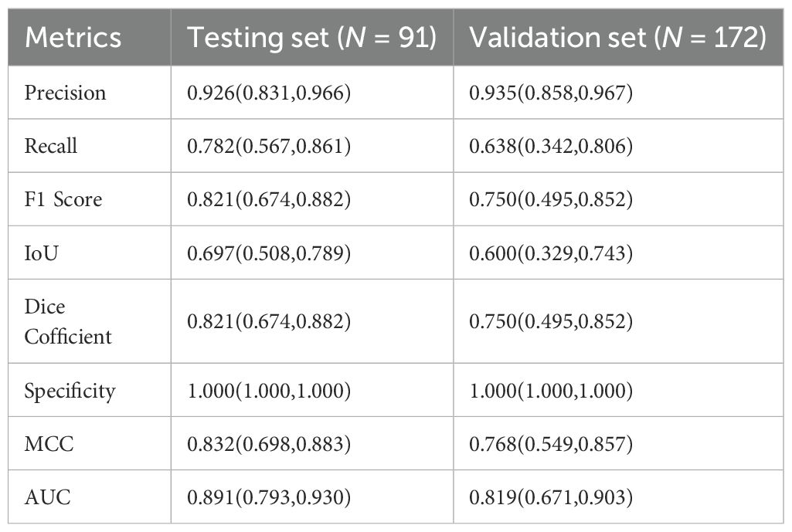The height and width of the screenshot is (532, 792).
Task: Select the IoU row label
Action: (42, 252)
